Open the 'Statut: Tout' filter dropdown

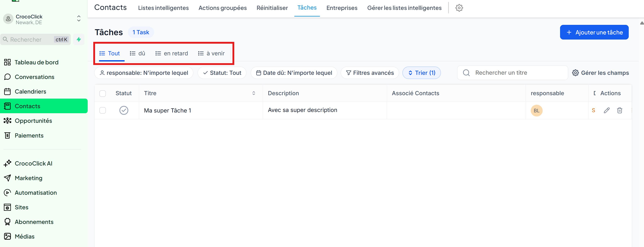click(x=222, y=73)
